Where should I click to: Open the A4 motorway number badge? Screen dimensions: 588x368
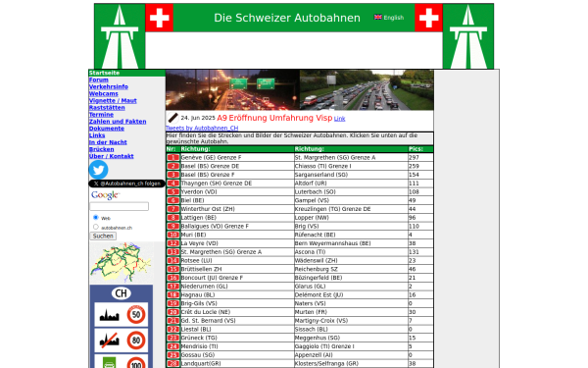[x=173, y=184]
